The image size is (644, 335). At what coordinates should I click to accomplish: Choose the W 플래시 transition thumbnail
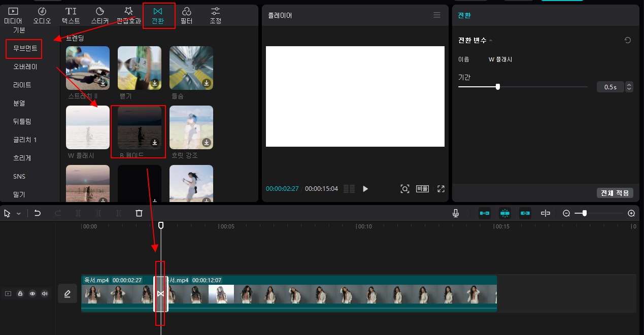tap(88, 127)
